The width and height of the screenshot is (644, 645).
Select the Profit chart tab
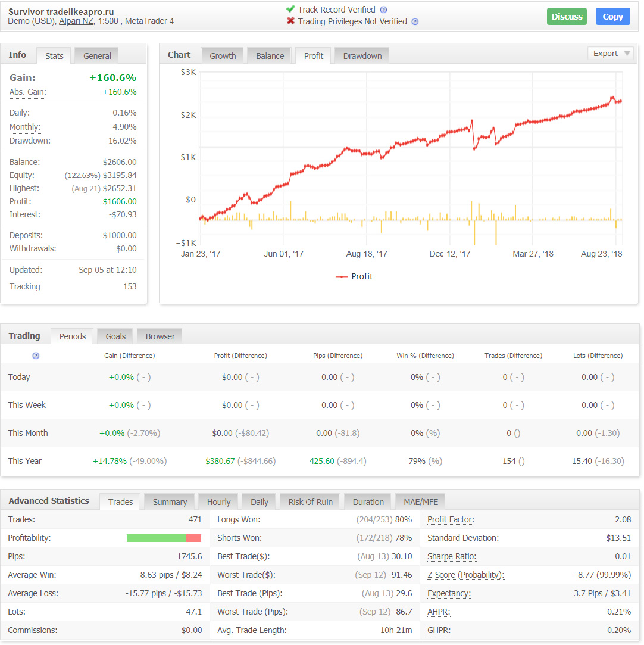(x=314, y=56)
